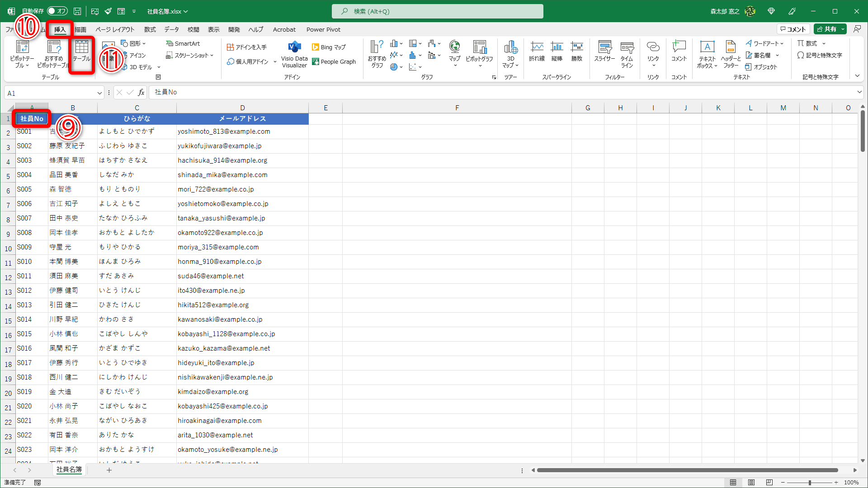The height and width of the screenshot is (488, 868).
Task: Toggle the AutoSave (自動保存) switch
Action: pyautogui.click(x=57, y=11)
